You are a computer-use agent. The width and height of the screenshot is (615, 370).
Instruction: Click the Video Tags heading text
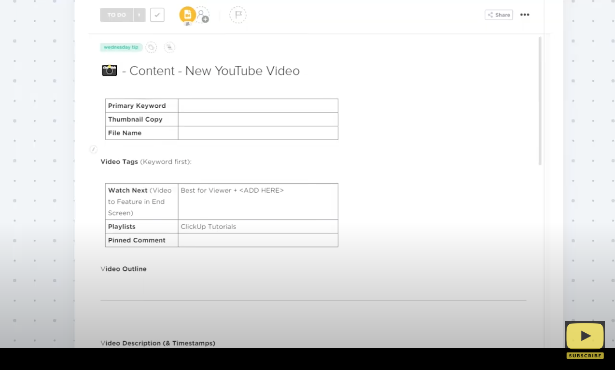[119, 162]
